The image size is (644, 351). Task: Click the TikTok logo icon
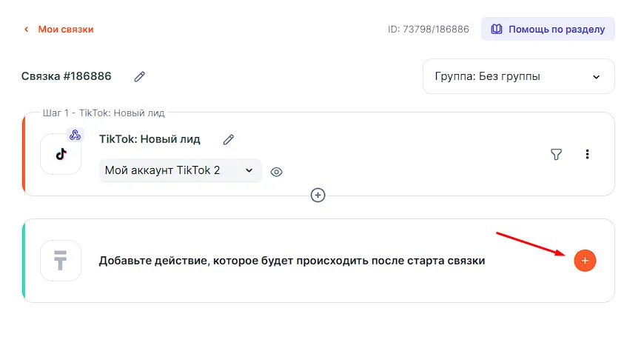point(61,154)
